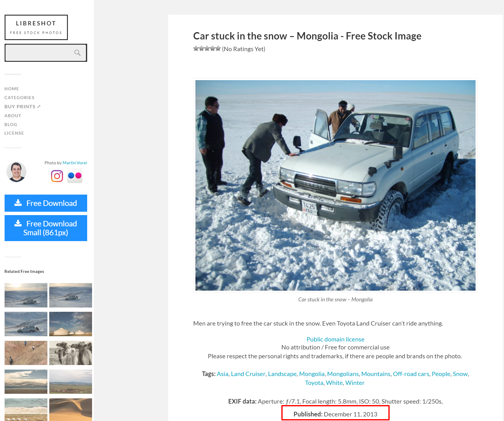Rate the photo with the first star
Image resolution: width=504 pixels, height=421 pixels.
pyautogui.click(x=196, y=48)
